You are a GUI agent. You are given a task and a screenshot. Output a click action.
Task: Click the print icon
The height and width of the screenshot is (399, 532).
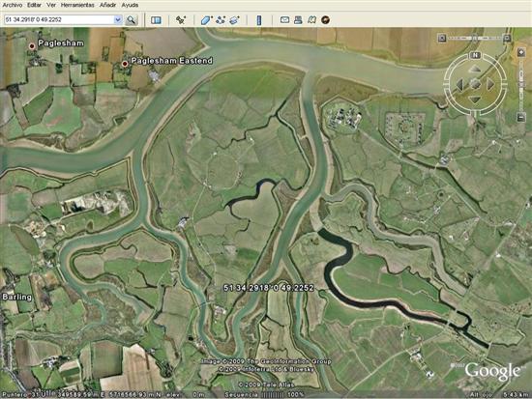[x=298, y=19]
